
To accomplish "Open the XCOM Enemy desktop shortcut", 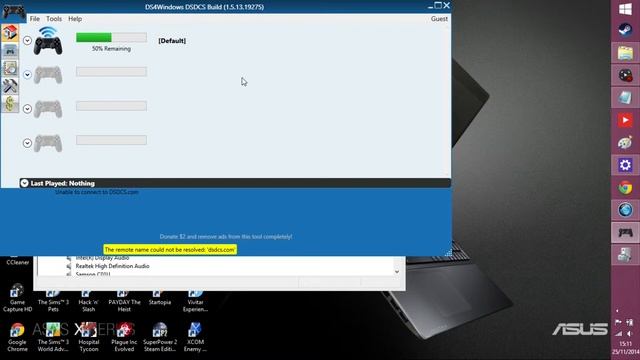I will click(x=195, y=337).
